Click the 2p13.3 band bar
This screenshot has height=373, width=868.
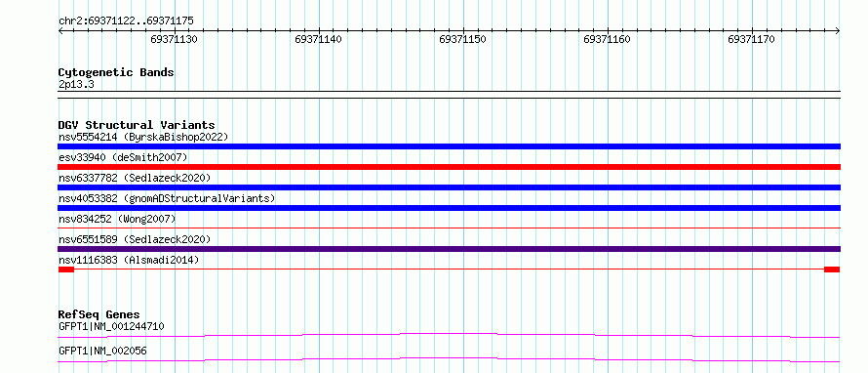click(449, 95)
